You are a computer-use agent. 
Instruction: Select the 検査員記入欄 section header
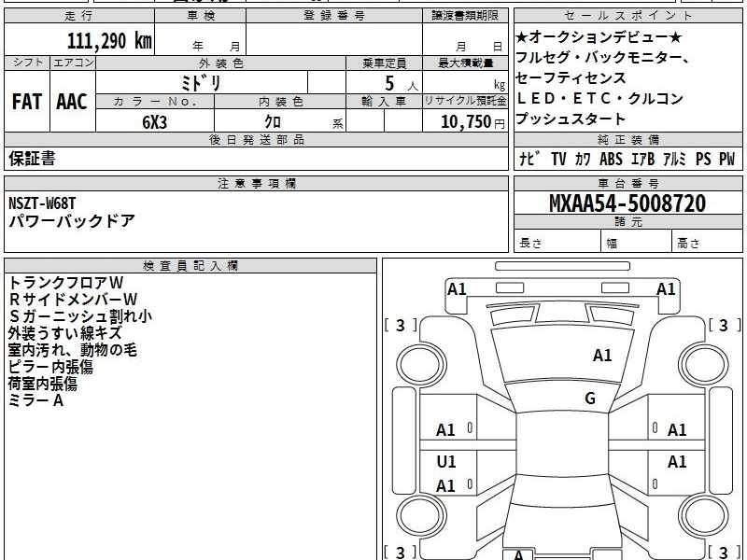click(190, 266)
